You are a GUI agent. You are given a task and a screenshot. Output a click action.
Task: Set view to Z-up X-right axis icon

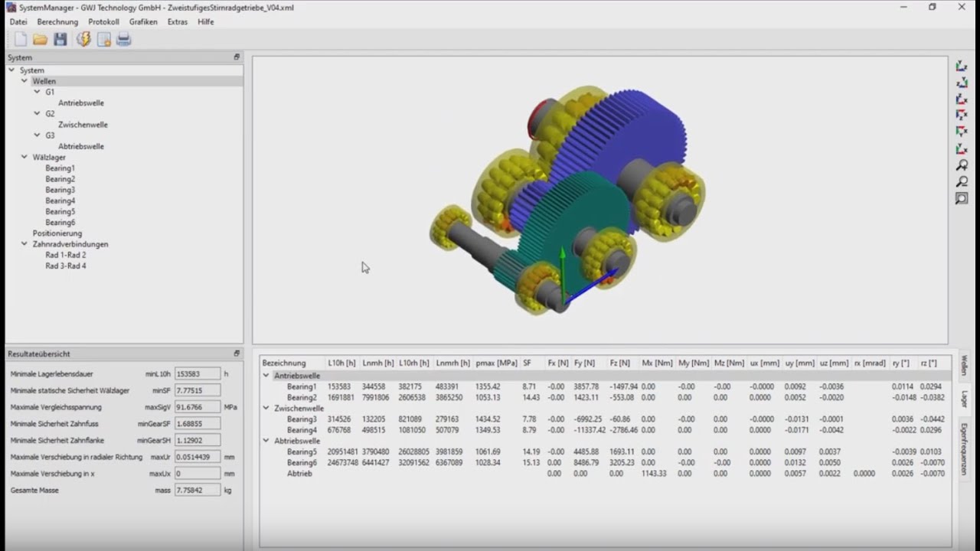tap(962, 99)
